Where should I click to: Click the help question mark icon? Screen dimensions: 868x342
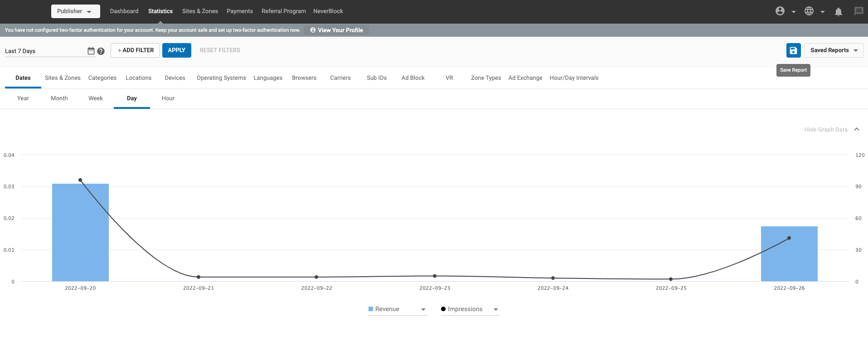pyautogui.click(x=101, y=51)
